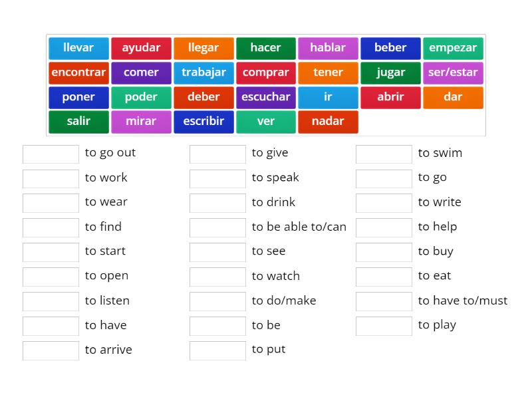The image size is (532, 399).
Task: Click the 'ayudar' tile
Action: pos(141,48)
